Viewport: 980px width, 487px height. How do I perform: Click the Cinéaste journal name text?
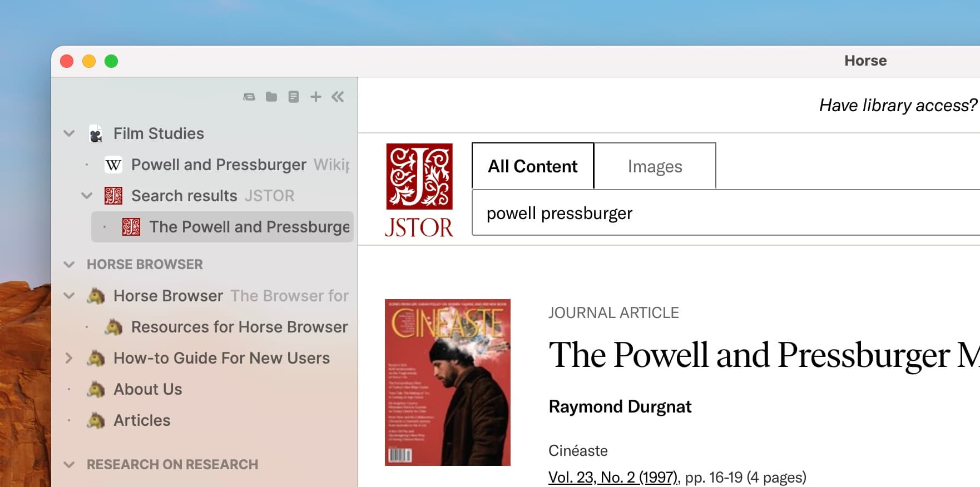point(578,450)
